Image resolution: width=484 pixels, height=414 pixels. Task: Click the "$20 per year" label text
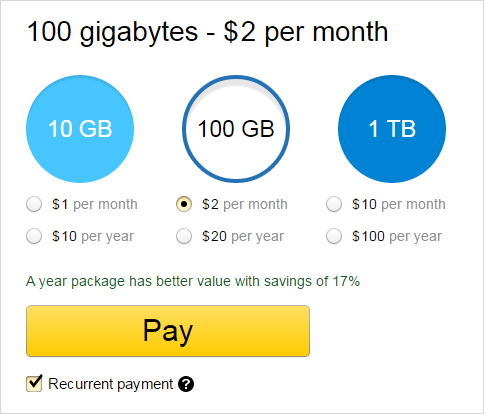[243, 236]
